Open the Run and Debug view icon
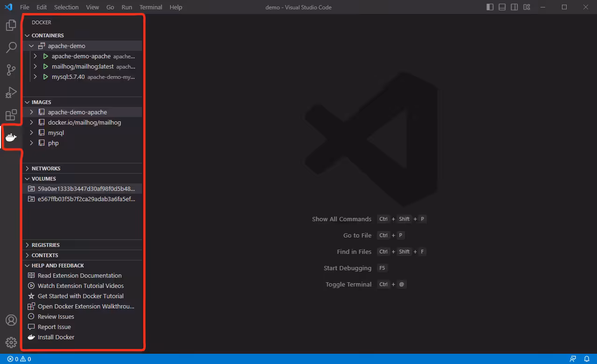The width and height of the screenshot is (597, 364). [x=11, y=92]
